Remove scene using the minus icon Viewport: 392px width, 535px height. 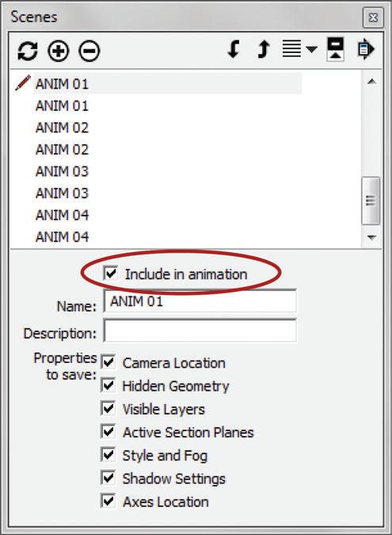pos(89,52)
